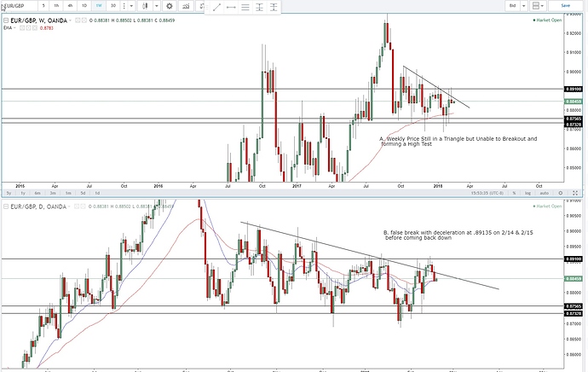588x372 pixels.
Task: Click Market Open status on daily chart
Action: [547, 206]
